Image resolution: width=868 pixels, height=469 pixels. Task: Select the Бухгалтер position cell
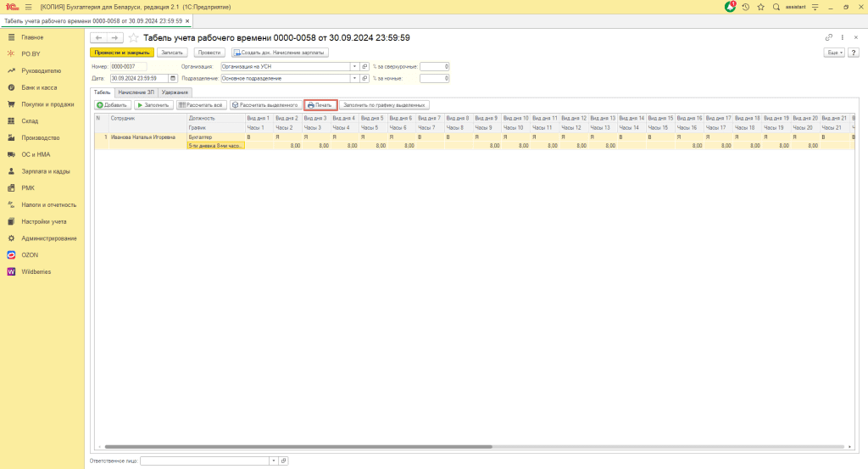click(x=216, y=137)
